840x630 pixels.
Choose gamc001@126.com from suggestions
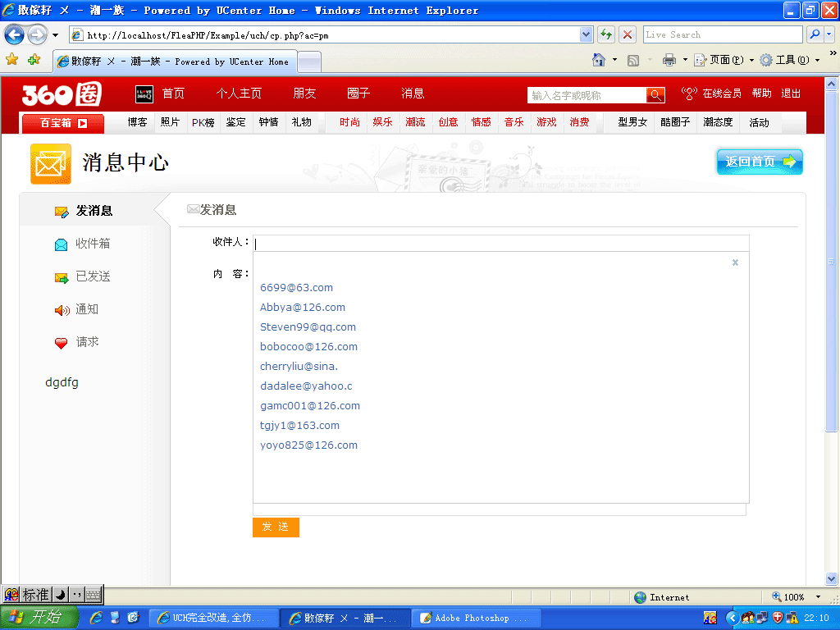point(309,406)
